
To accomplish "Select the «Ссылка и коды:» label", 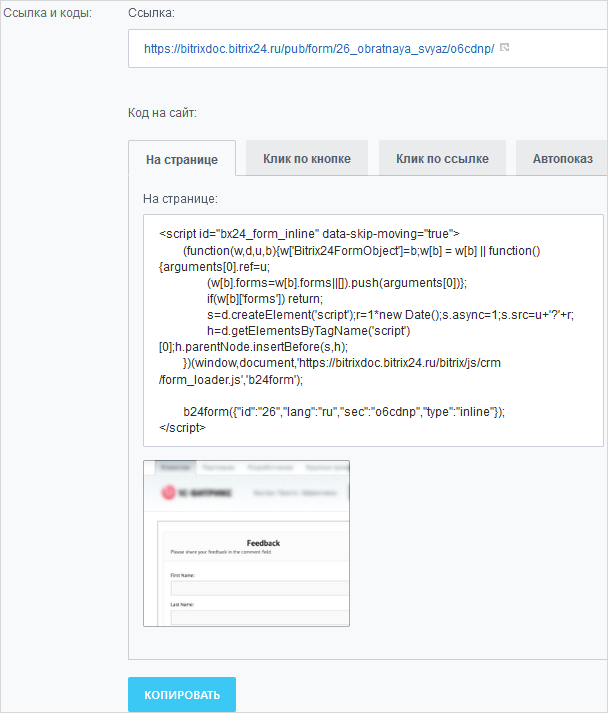I will pyautogui.click(x=48, y=13).
